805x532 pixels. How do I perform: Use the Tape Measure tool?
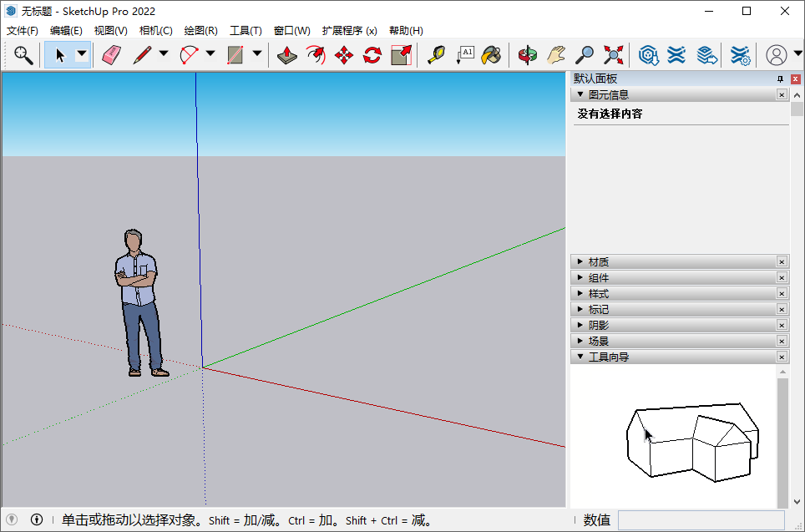(x=438, y=55)
